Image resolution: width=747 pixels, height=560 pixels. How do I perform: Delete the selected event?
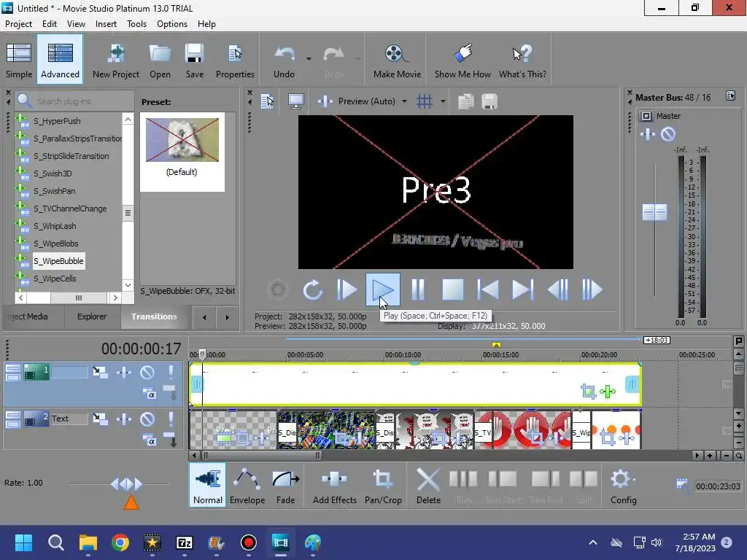click(428, 485)
